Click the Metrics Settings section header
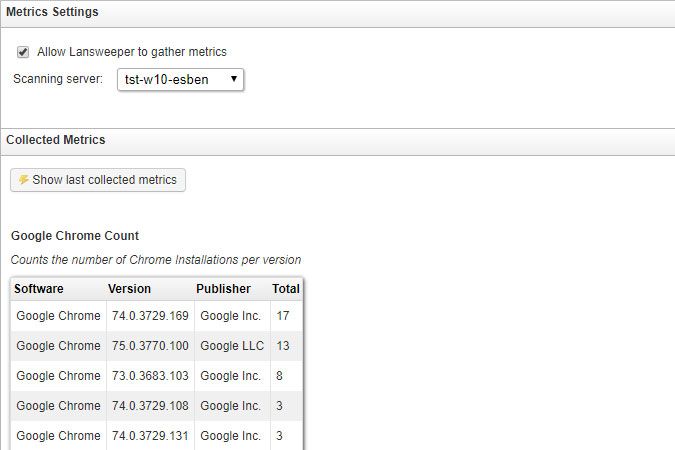 click(52, 12)
